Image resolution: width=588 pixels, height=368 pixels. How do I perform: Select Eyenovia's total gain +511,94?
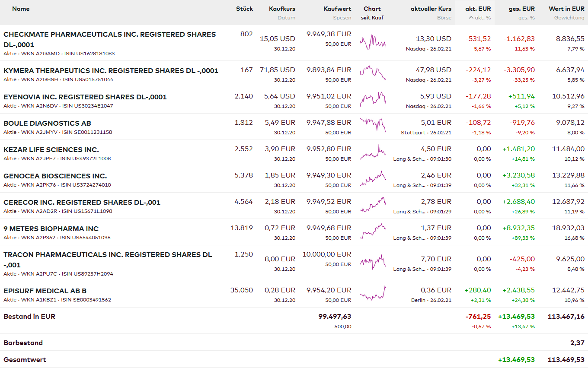(x=522, y=96)
